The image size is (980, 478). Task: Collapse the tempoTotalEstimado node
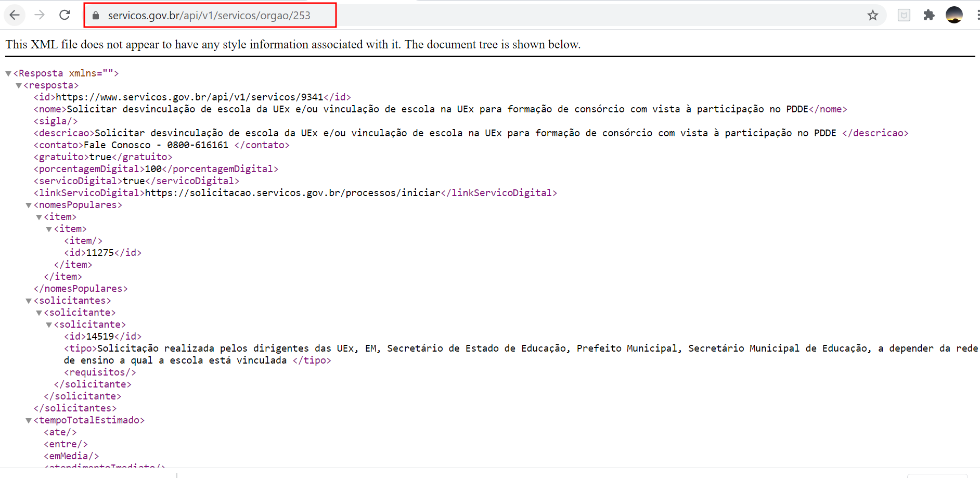[x=29, y=421]
